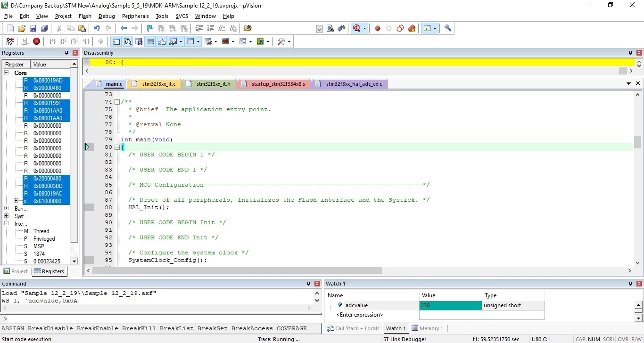Collapse the Core register group
This screenshot has width=644, height=343.
coord(7,73)
